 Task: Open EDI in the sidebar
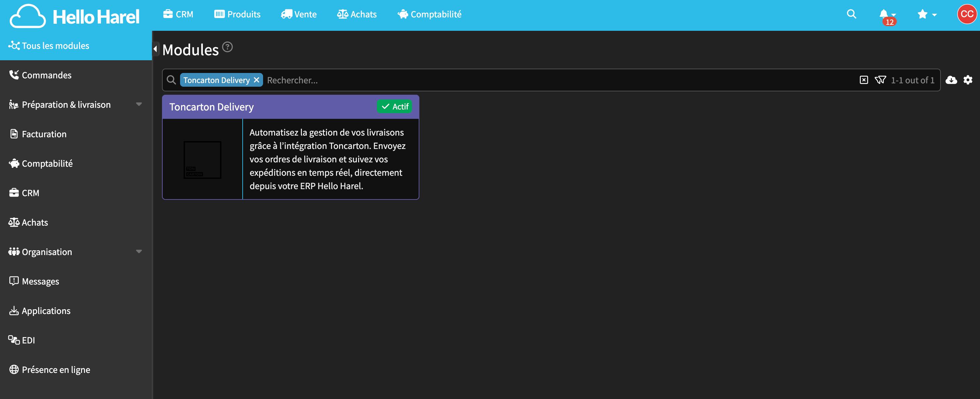[76, 340]
